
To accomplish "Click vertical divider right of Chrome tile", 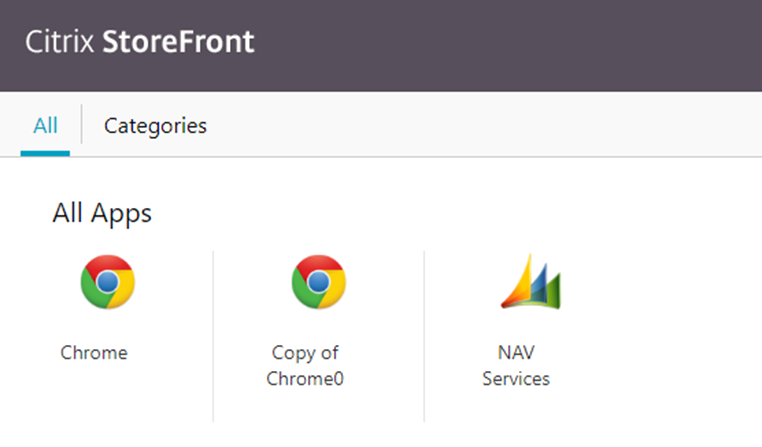I will pos(213,335).
